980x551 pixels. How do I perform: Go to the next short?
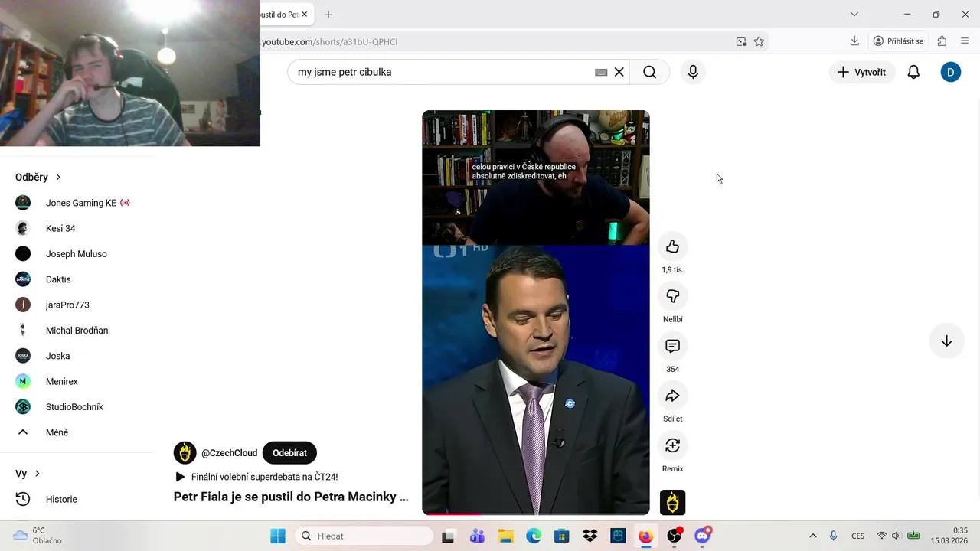point(946,341)
